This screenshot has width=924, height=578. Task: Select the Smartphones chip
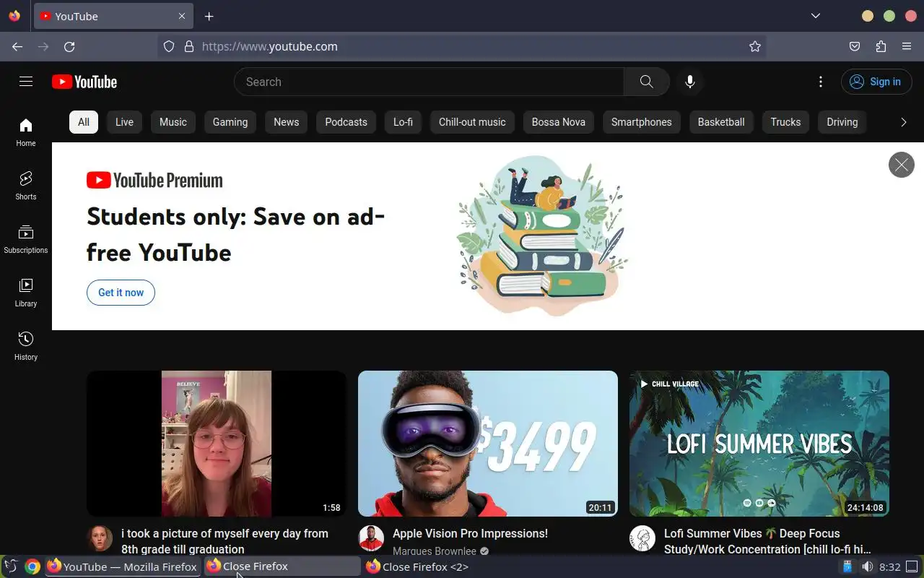pos(642,122)
